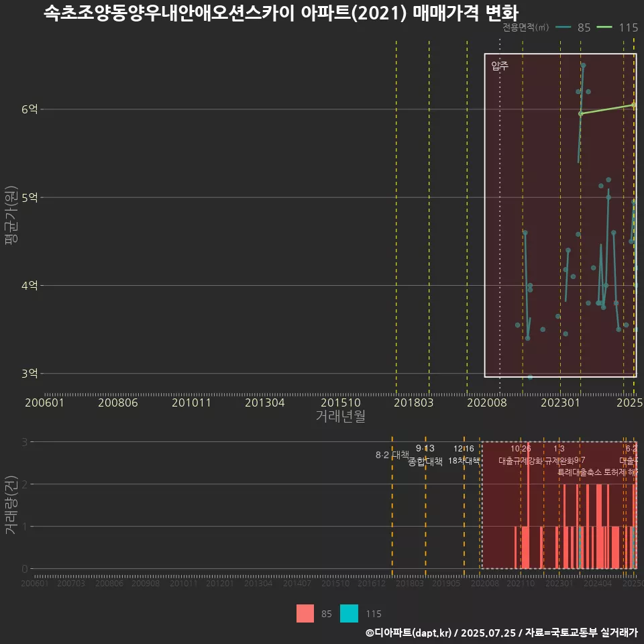
Task: Click the 201510 label on price chart axis
Action: [341, 402]
